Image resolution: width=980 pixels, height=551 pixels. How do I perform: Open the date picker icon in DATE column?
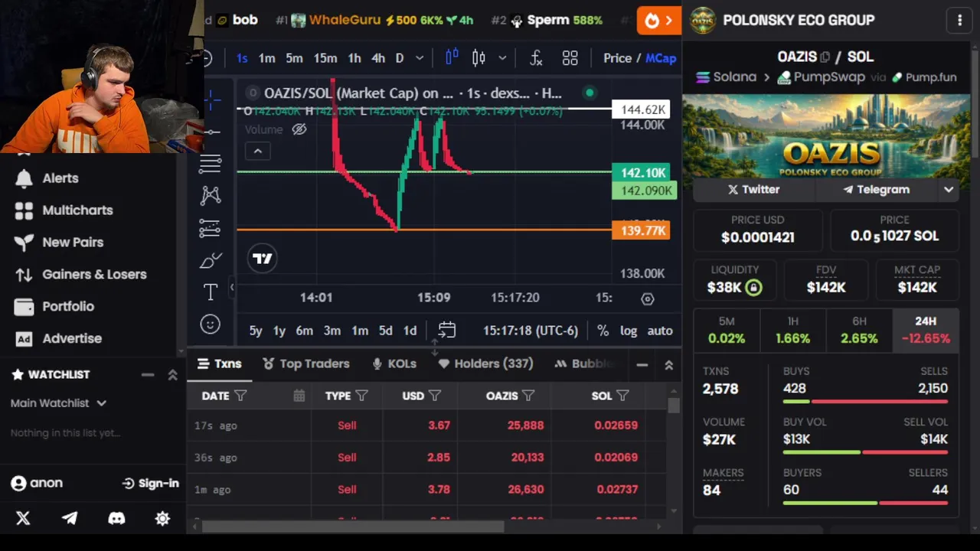click(x=299, y=396)
